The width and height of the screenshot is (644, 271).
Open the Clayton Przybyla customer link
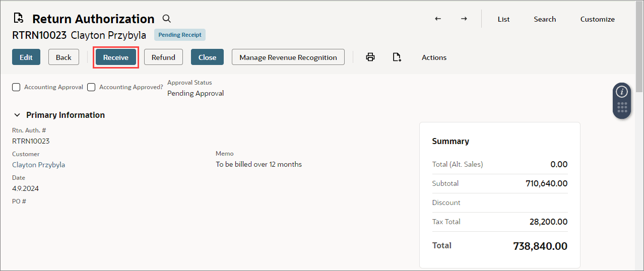[38, 165]
